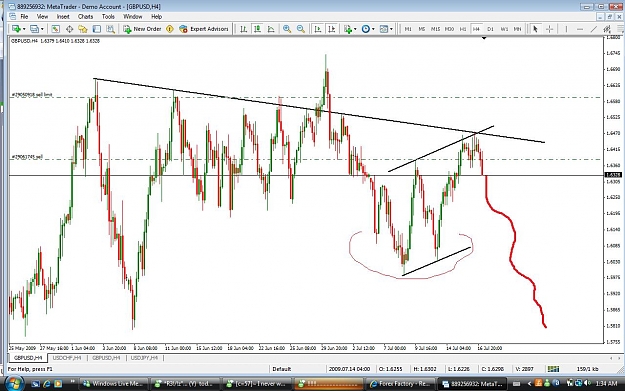Click the Indicators list icon

(x=348, y=29)
